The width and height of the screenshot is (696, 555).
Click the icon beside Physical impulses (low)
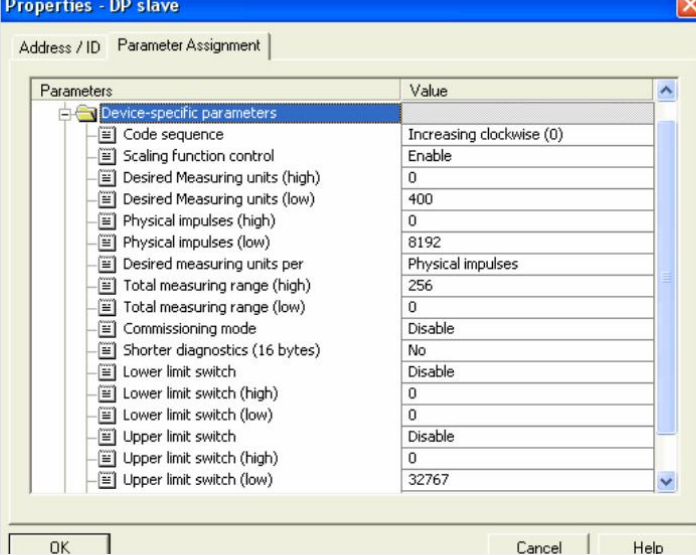107,243
